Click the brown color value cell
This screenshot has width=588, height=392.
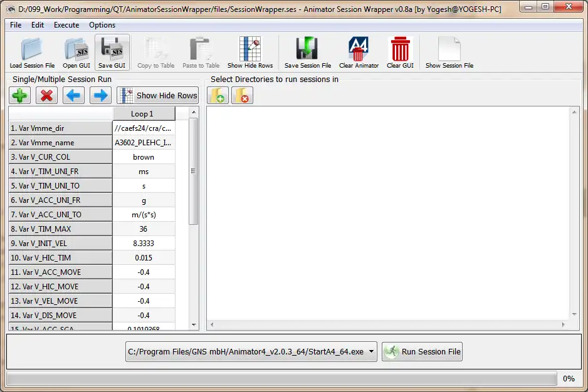pos(144,157)
